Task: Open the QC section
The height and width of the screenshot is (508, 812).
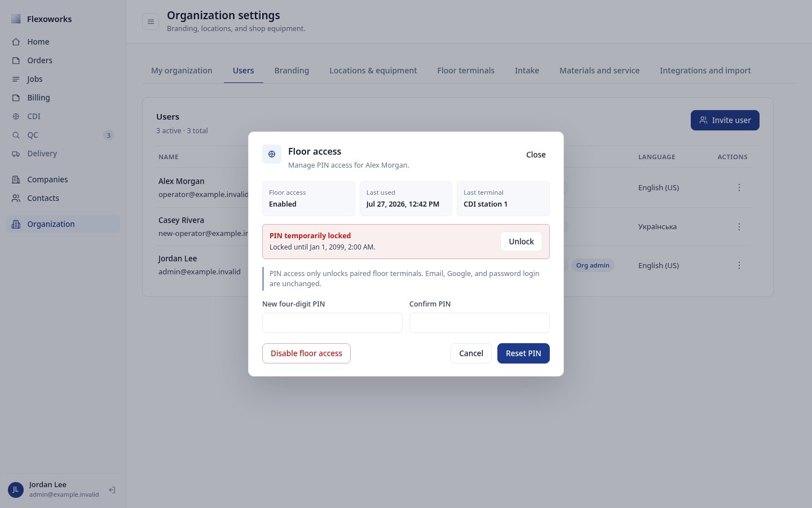Action: click(63, 135)
